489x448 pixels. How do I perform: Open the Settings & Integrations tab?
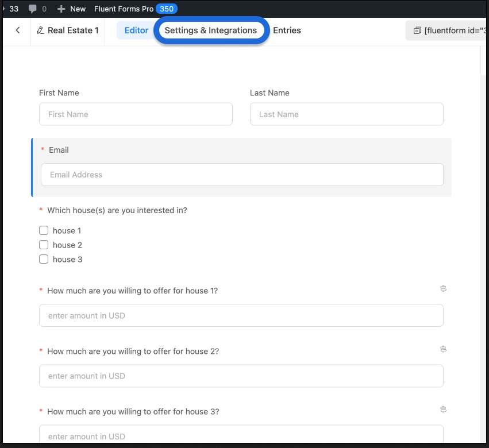point(211,30)
